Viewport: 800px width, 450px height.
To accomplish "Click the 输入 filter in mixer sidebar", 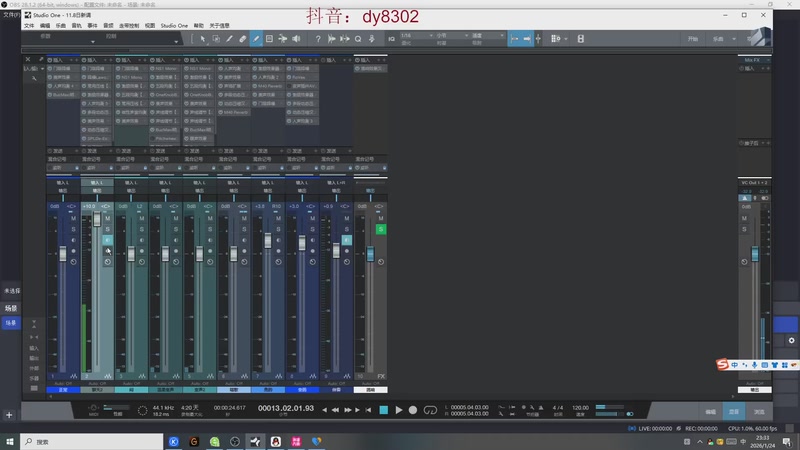I will pyautogui.click(x=34, y=348).
